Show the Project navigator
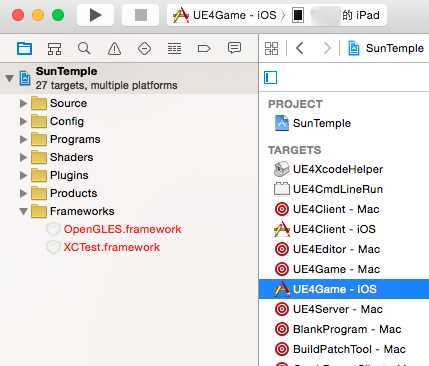The width and height of the screenshot is (429, 366). 24,49
